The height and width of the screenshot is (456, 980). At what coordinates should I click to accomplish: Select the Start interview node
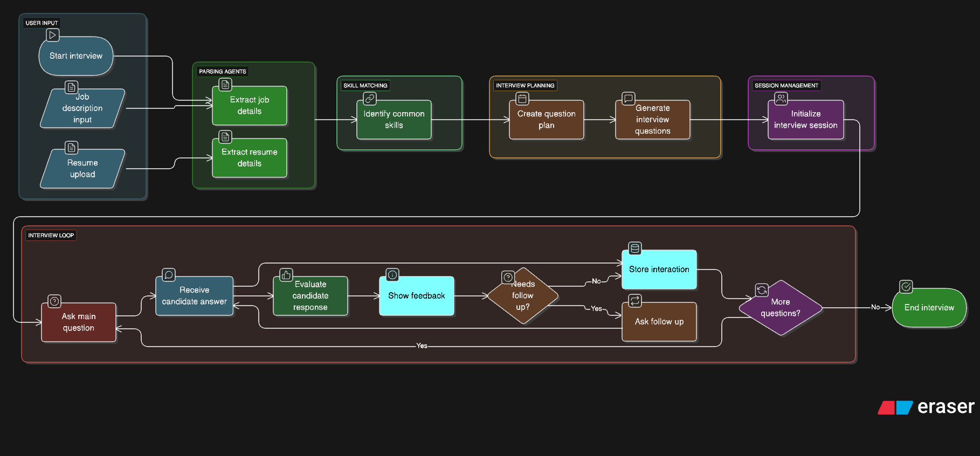click(76, 56)
